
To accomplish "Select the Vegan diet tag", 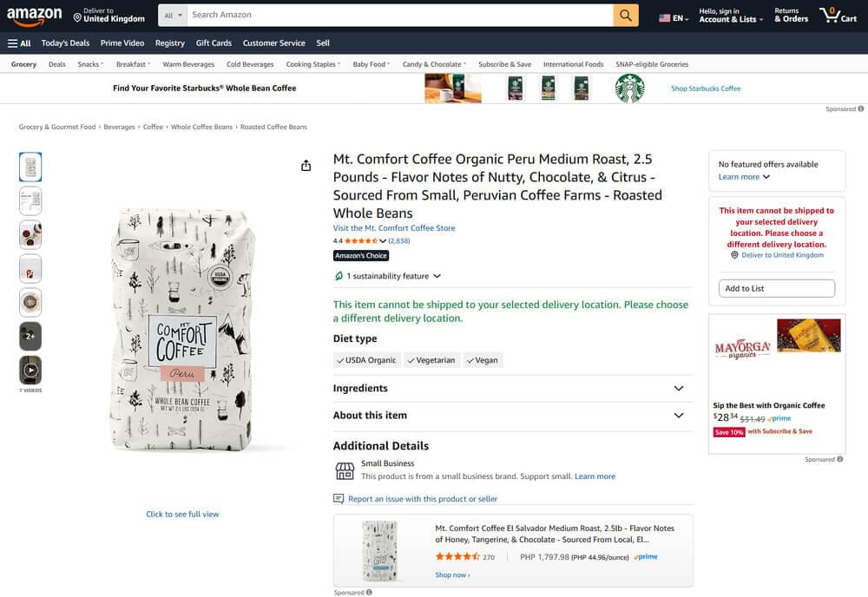I will click(x=482, y=360).
